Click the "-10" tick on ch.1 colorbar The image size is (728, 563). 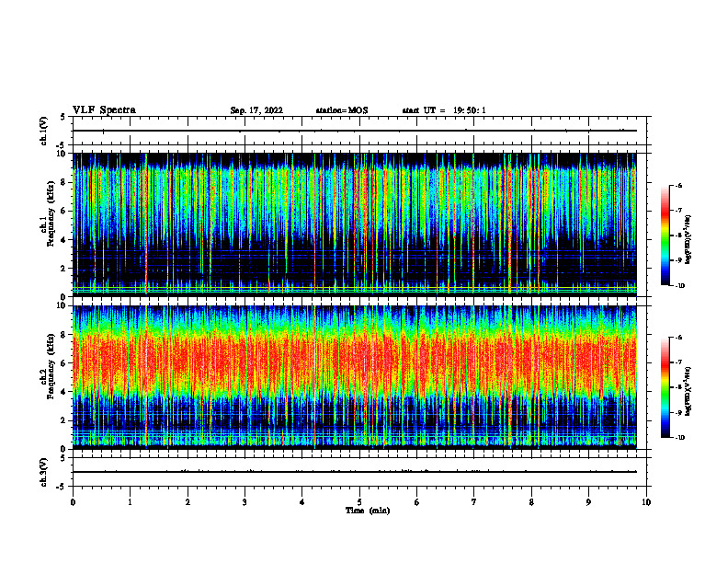coord(679,286)
